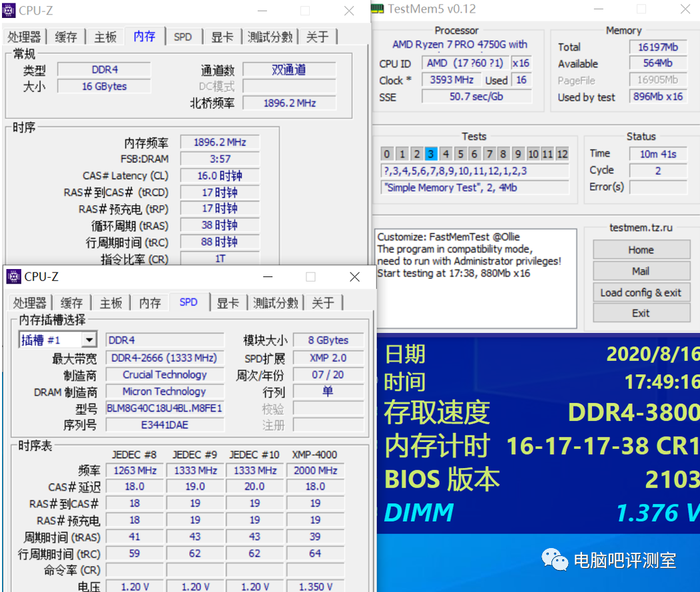Close the back CPU-Z memory window
The height and width of the screenshot is (592, 700).
[349, 11]
